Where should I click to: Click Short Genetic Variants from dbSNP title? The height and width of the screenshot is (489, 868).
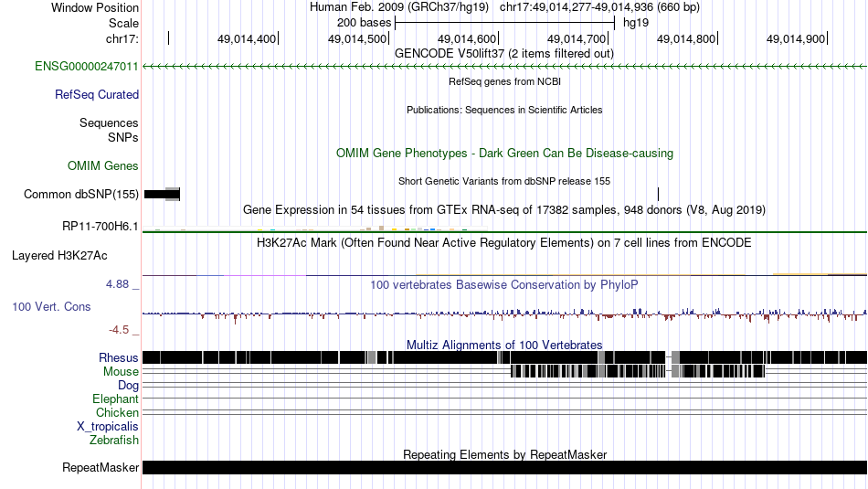(504, 182)
